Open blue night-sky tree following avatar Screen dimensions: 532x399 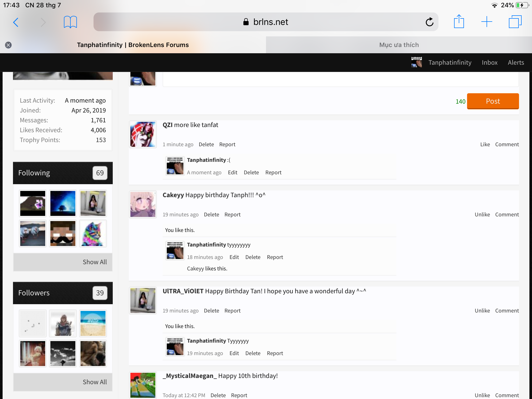click(63, 203)
